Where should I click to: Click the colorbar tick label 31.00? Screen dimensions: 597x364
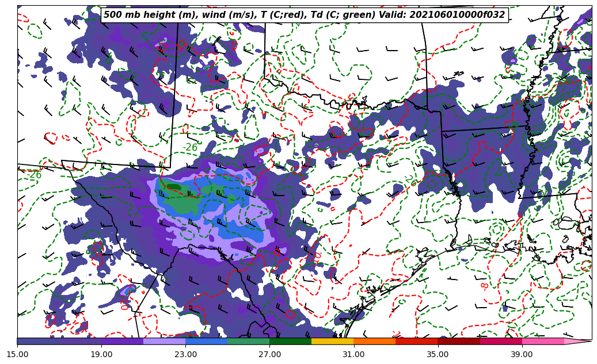[x=353, y=354]
